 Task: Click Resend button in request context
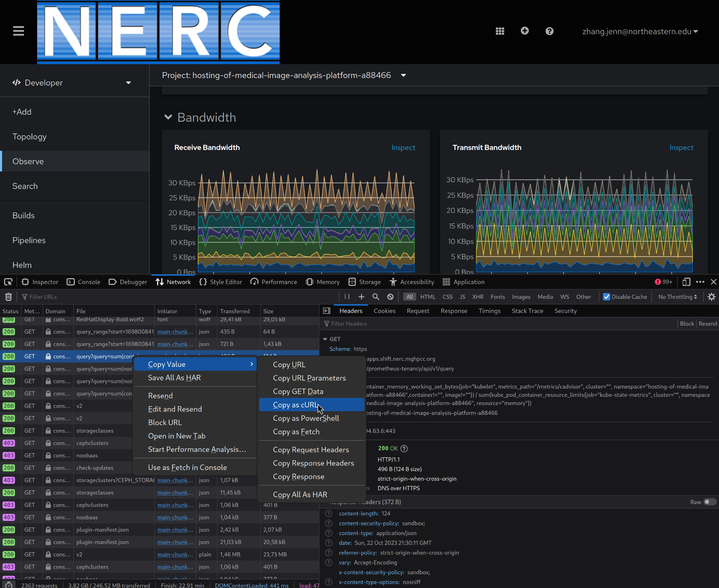(160, 395)
